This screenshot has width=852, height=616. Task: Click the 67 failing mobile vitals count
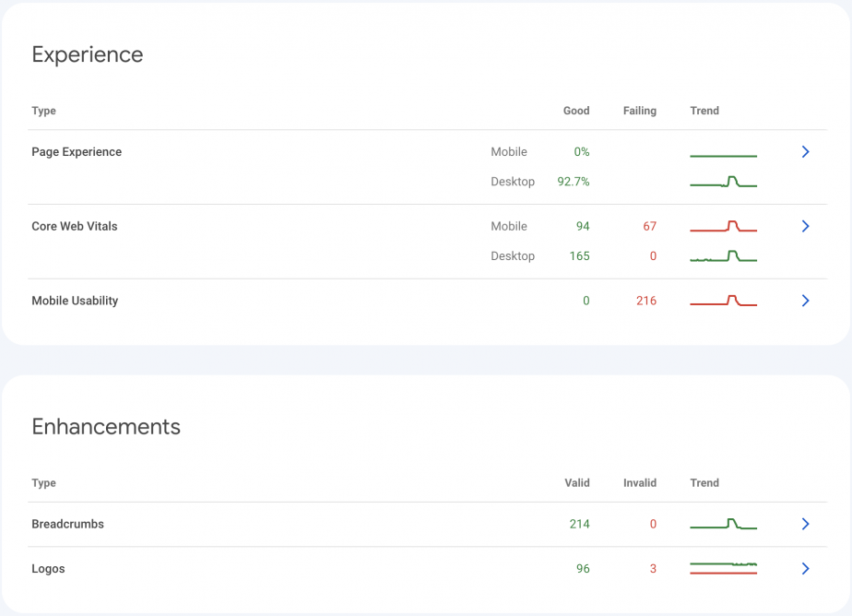tap(650, 227)
